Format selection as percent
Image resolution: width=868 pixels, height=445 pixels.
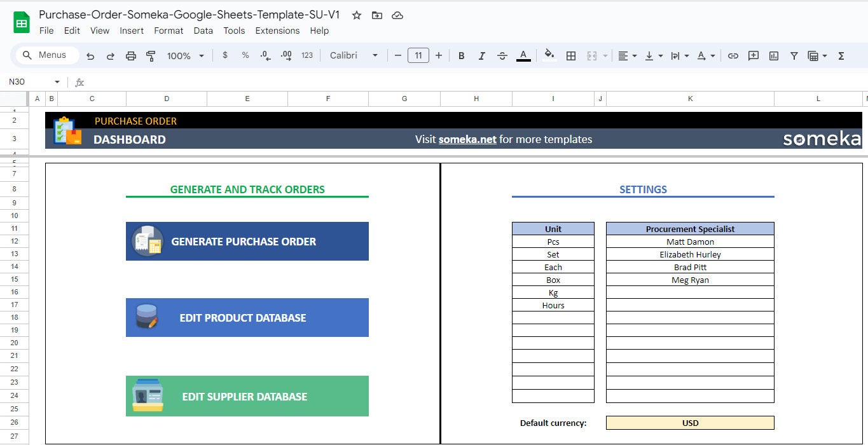(x=245, y=55)
